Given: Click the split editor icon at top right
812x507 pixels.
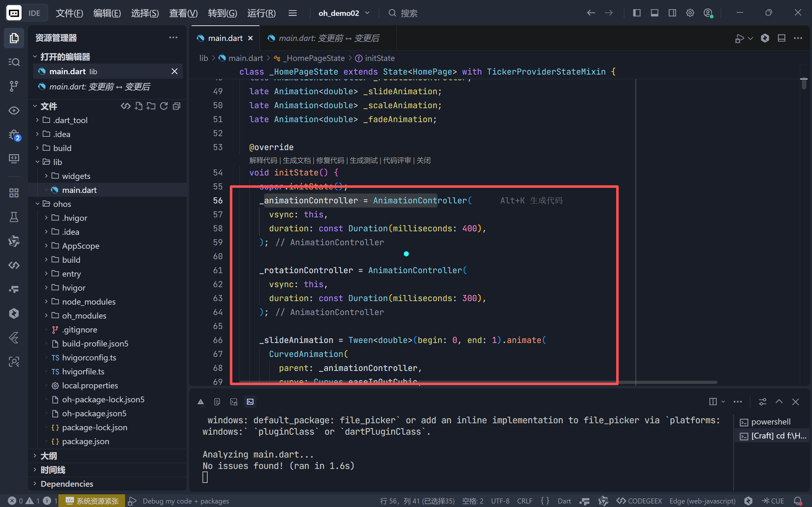Looking at the screenshot, I should coord(782,38).
